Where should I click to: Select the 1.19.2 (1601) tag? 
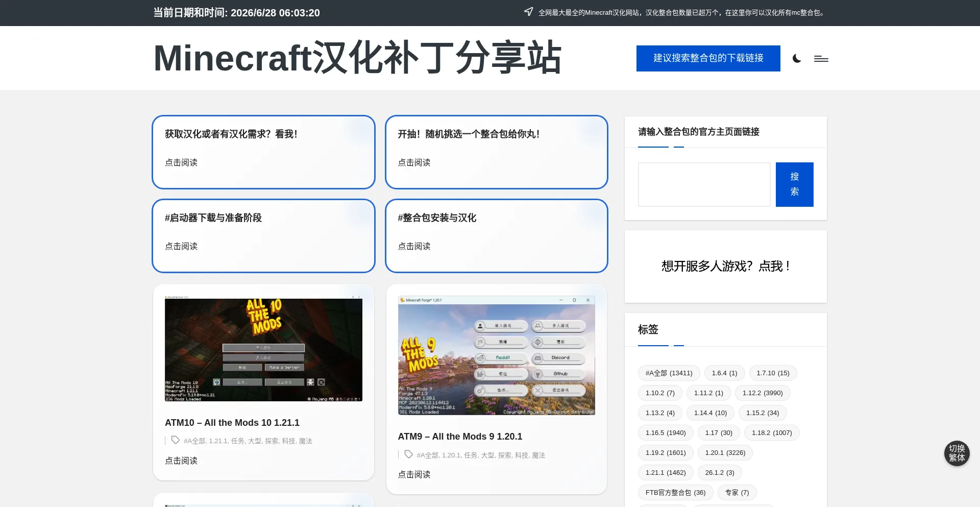point(666,453)
